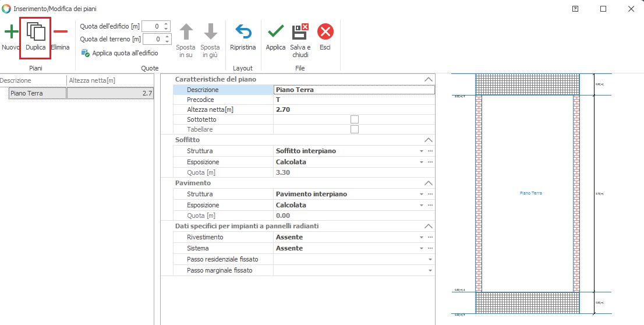Enable the Sottotetto checkbox
Image resolution: width=644 pixels, height=325 pixels.
354,119
